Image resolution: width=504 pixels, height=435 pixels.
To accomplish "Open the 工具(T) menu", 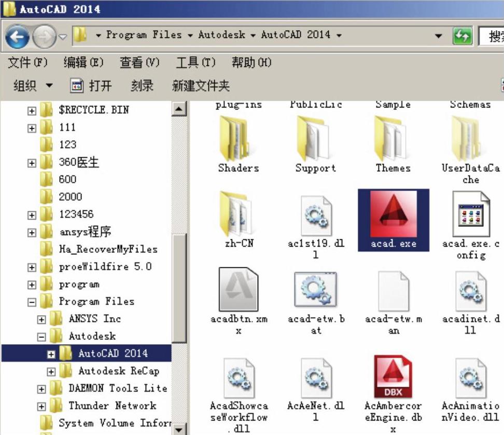I will [195, 63].
